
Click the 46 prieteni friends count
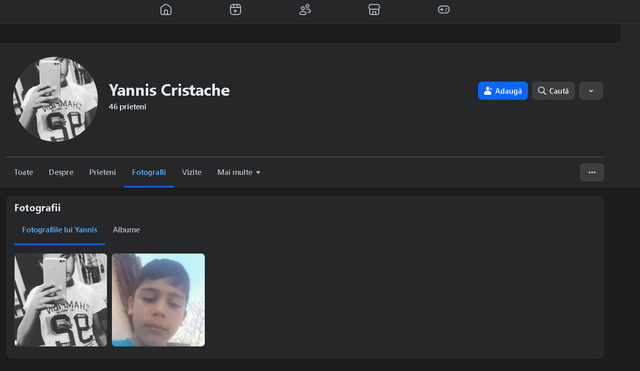coord(127,107)
